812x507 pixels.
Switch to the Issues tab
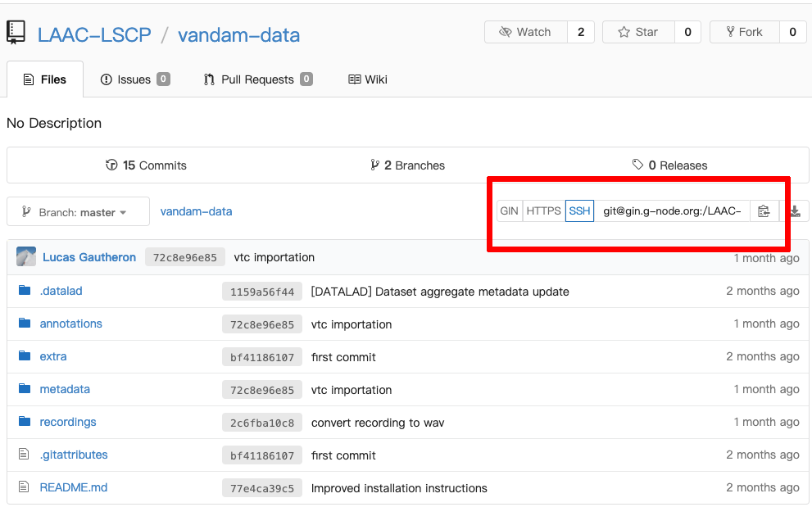pos(134,79)
